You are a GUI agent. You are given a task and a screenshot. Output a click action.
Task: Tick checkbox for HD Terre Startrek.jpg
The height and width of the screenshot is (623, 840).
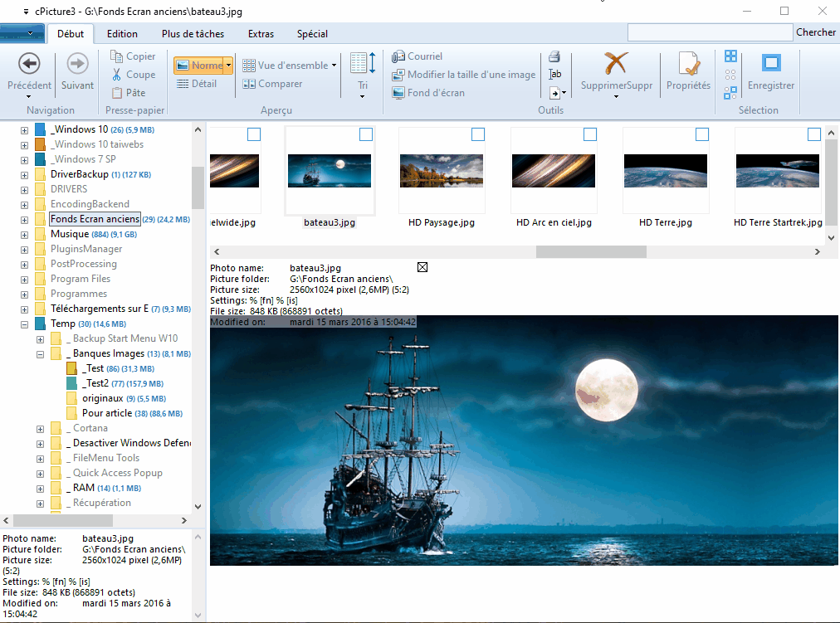tap(813, 134)
